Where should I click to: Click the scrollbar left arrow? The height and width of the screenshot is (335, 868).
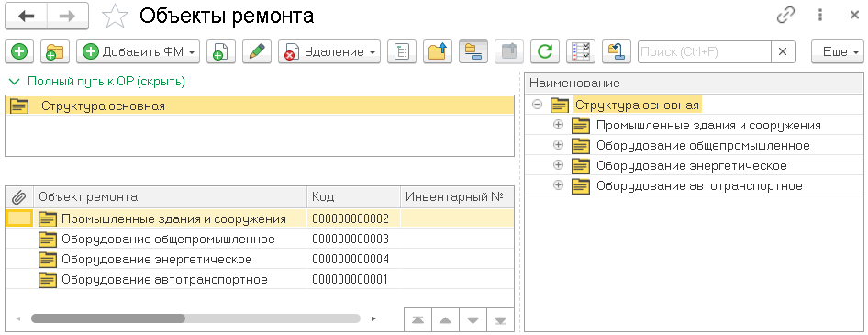coord(17,318)
